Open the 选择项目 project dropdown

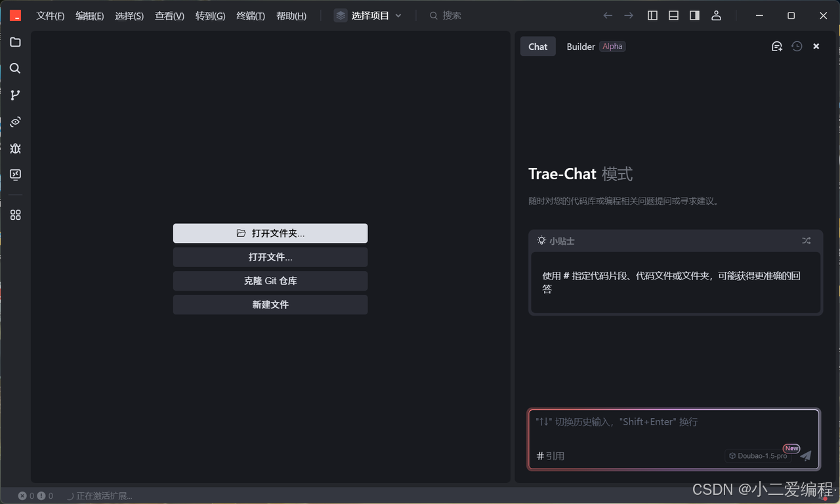click(368, 16)
